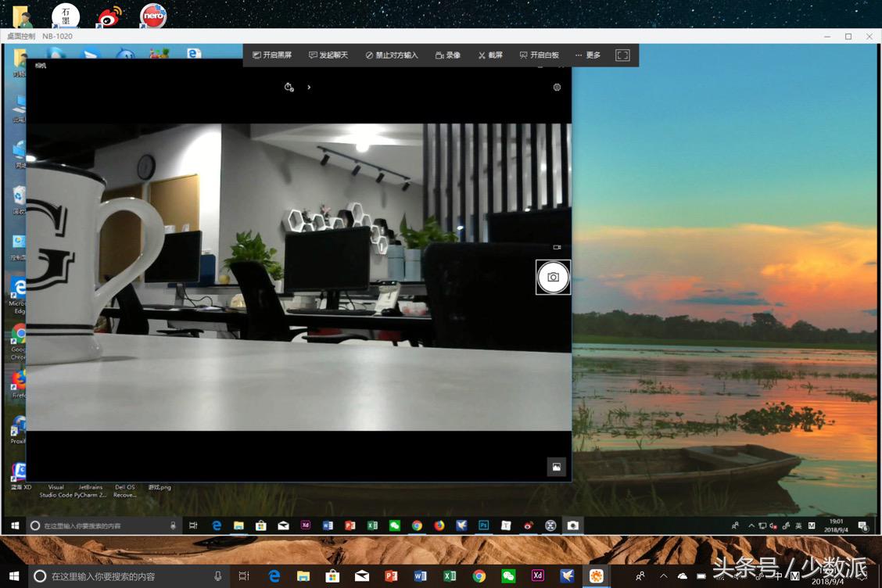
Task: Enter fullscreen with the toolbar fullscreen icon
Action: (x=622, y=56)
